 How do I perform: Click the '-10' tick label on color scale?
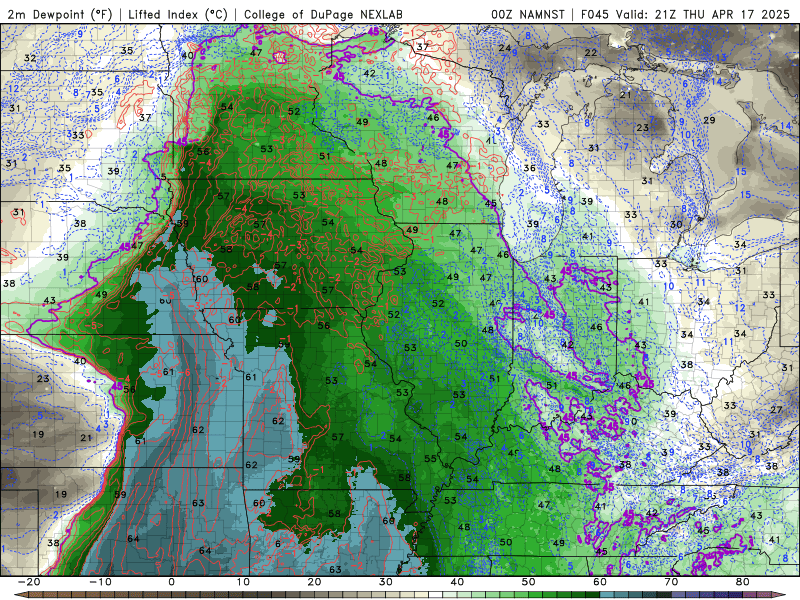[100, 582]
